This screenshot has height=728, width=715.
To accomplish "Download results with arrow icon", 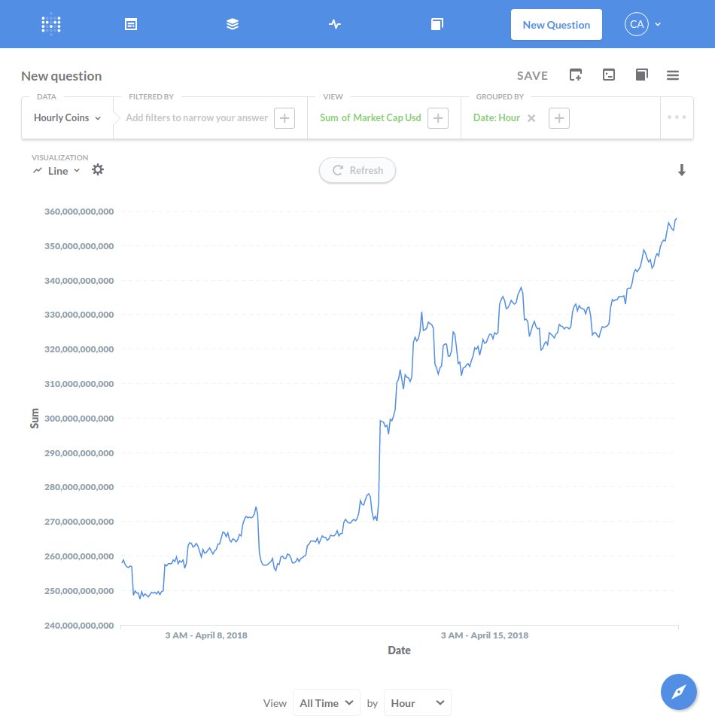I will pos(681,170).
